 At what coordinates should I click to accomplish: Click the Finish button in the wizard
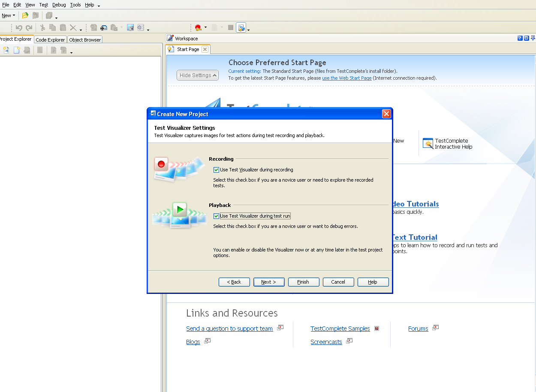coord(304,282)
